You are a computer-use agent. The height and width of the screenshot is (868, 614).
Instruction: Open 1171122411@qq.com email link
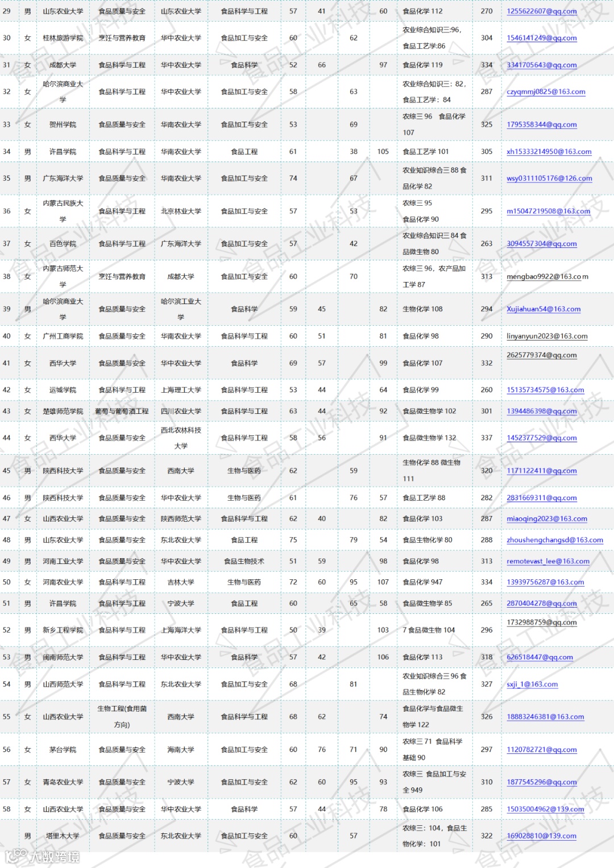pos(541,471)
